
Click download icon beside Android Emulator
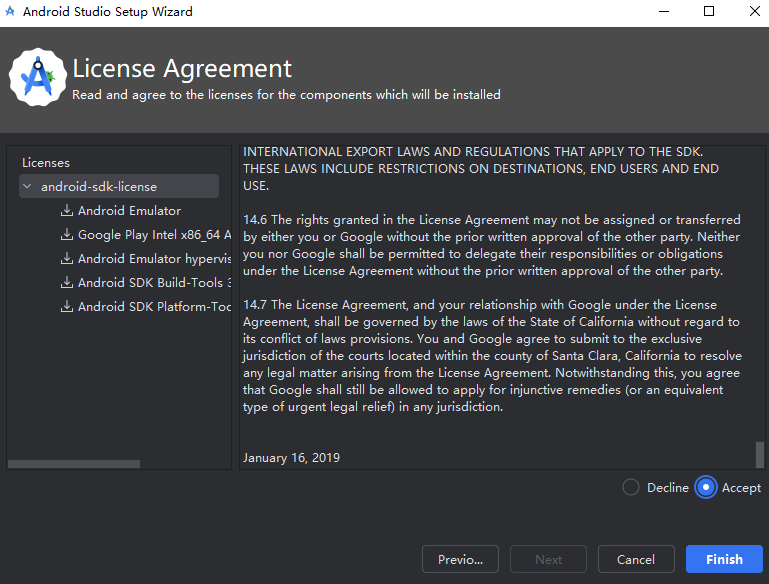pos(67,210)
